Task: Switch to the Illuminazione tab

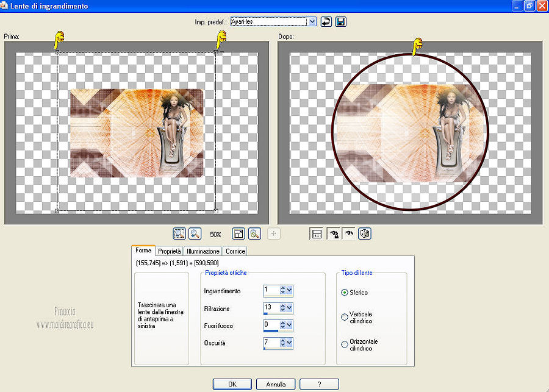Action: (203, 251)
